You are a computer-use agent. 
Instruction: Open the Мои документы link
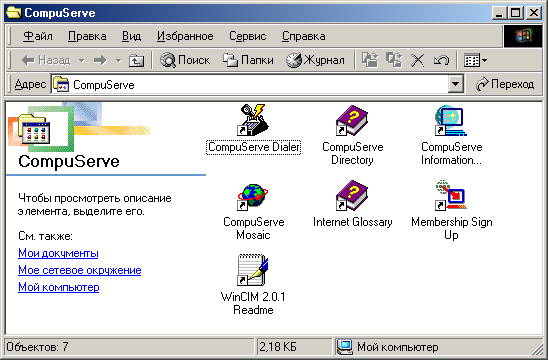(58, 253)
